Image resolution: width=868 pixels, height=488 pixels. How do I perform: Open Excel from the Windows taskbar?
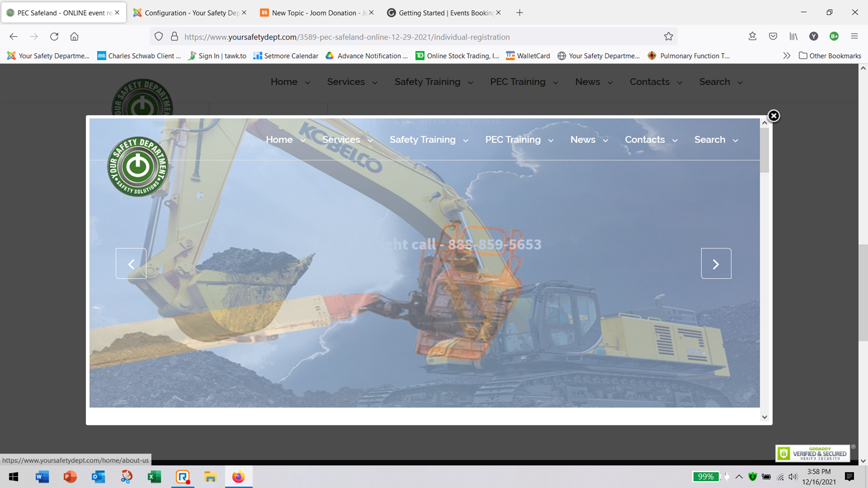click(x=154, y=477)
